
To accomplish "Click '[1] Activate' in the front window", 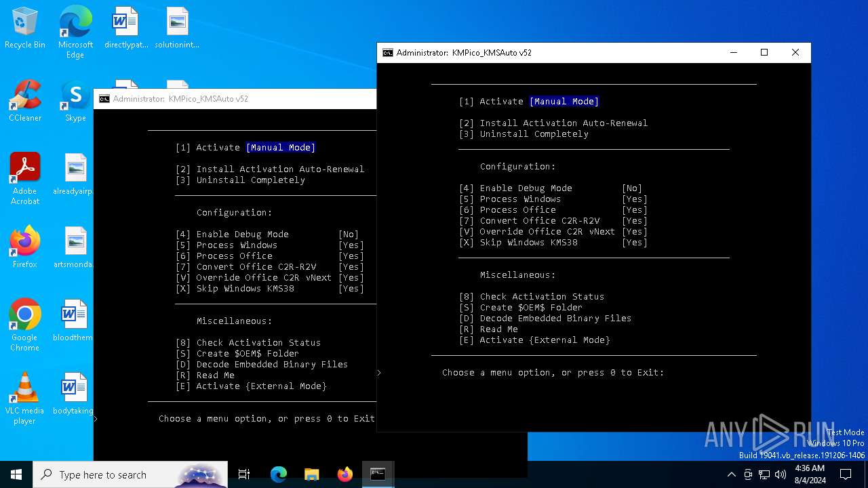I will pos(491,102).
